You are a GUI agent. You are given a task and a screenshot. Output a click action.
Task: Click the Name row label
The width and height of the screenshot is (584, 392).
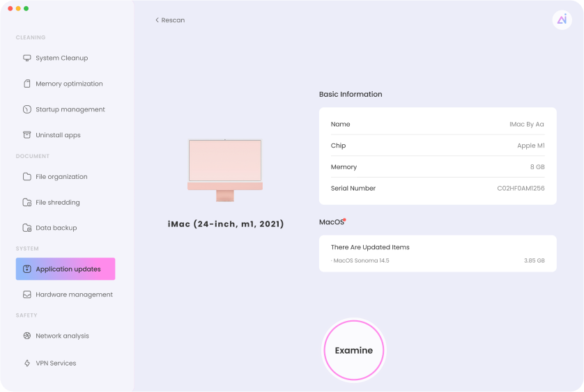pyautogui.click(x=340, y=125)
